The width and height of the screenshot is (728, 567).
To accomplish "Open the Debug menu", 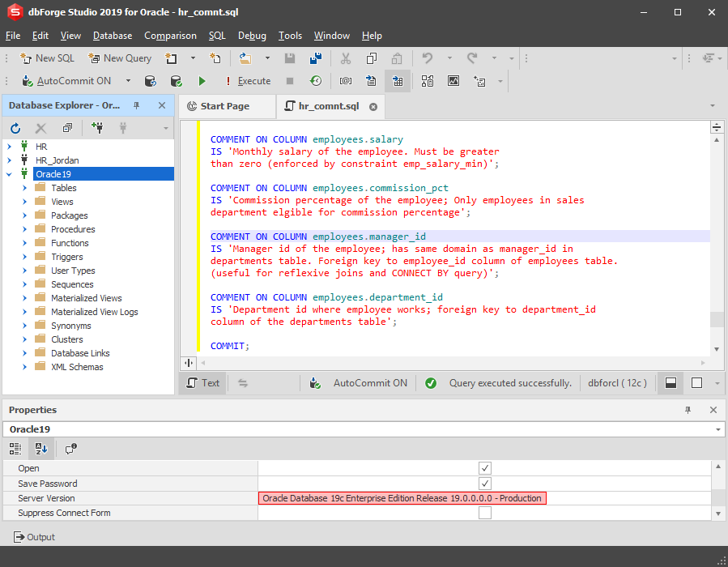I will 252,36.
